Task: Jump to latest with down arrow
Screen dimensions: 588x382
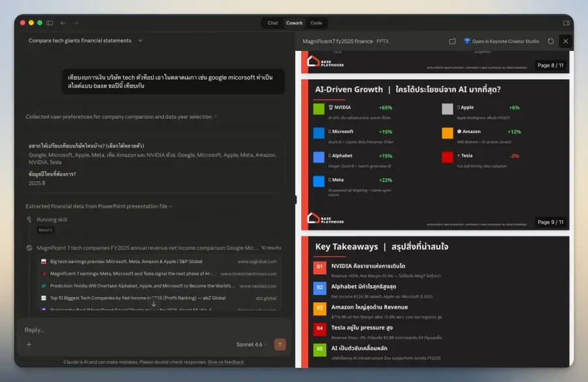Action: tap(154, 304)
